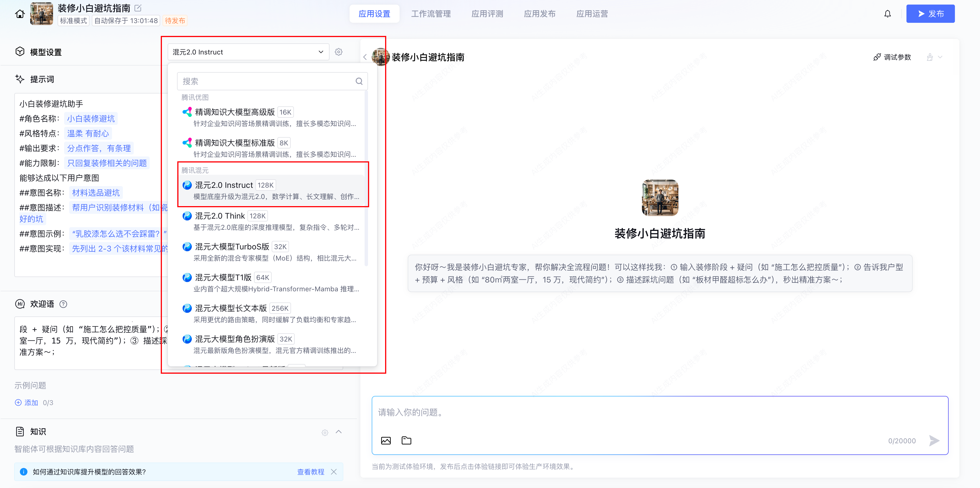Collapse the left panel arrow
The height and width of the screenshot is (488, 980).
point(365,57)
